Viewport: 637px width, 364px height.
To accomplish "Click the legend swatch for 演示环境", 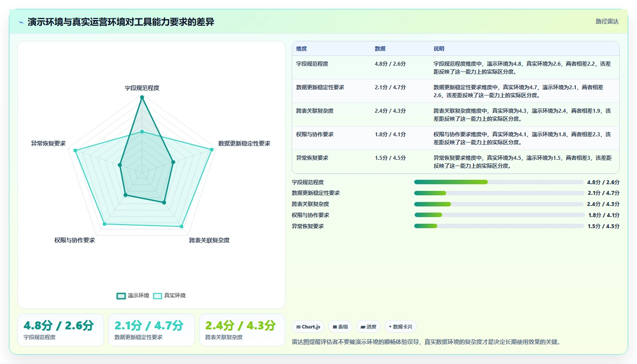I will 121,296.
